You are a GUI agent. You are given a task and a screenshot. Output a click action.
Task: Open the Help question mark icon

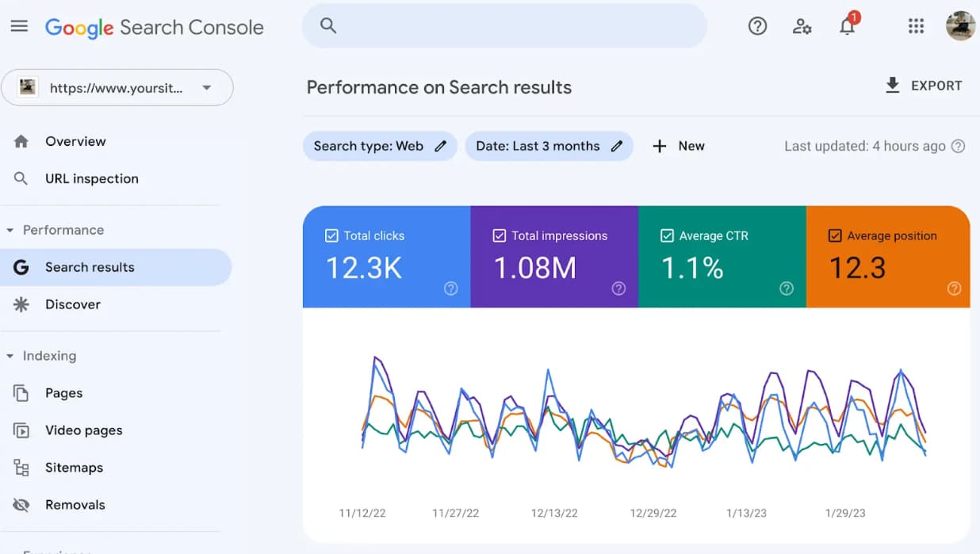(757, 26)
